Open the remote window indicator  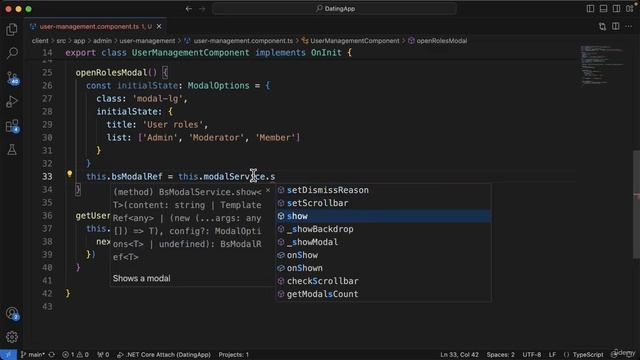click(8, 355)
